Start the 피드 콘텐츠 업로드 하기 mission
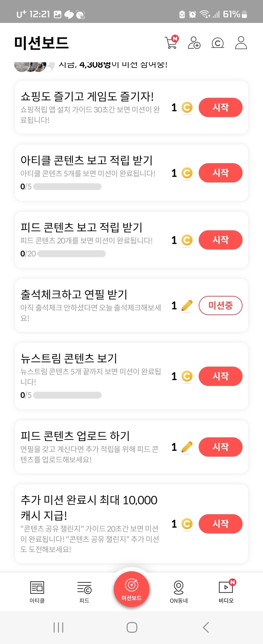Viewport: 263px width, 644px height. point(220,447)
